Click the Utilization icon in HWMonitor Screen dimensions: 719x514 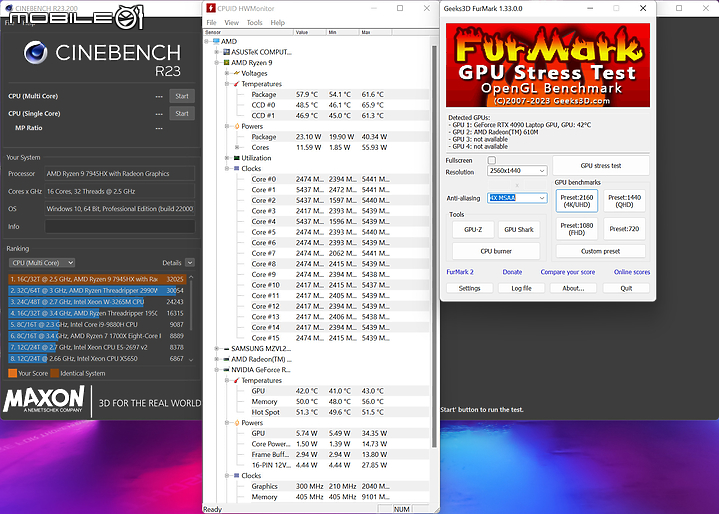click(237, 158)
